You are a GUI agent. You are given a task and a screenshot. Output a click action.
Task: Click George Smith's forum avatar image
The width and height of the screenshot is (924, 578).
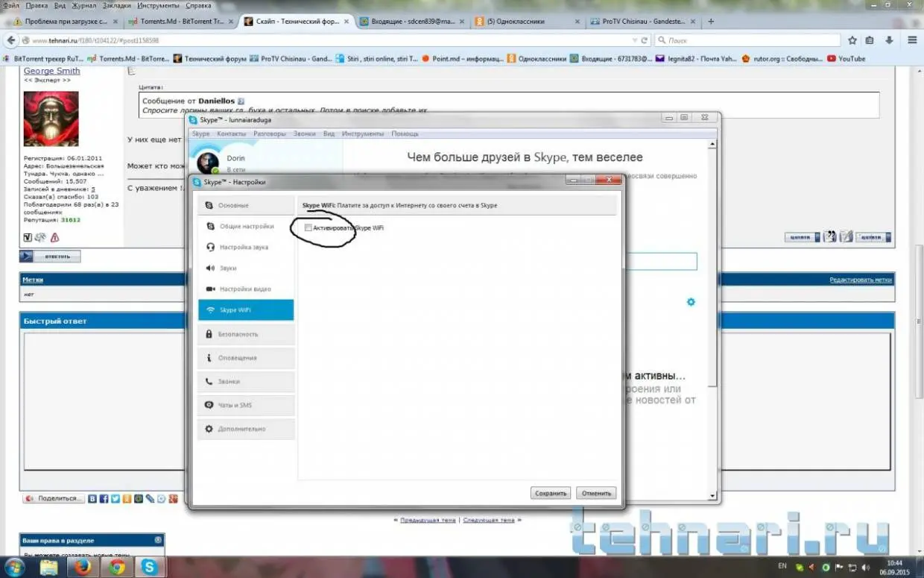[x=51, y=119]
